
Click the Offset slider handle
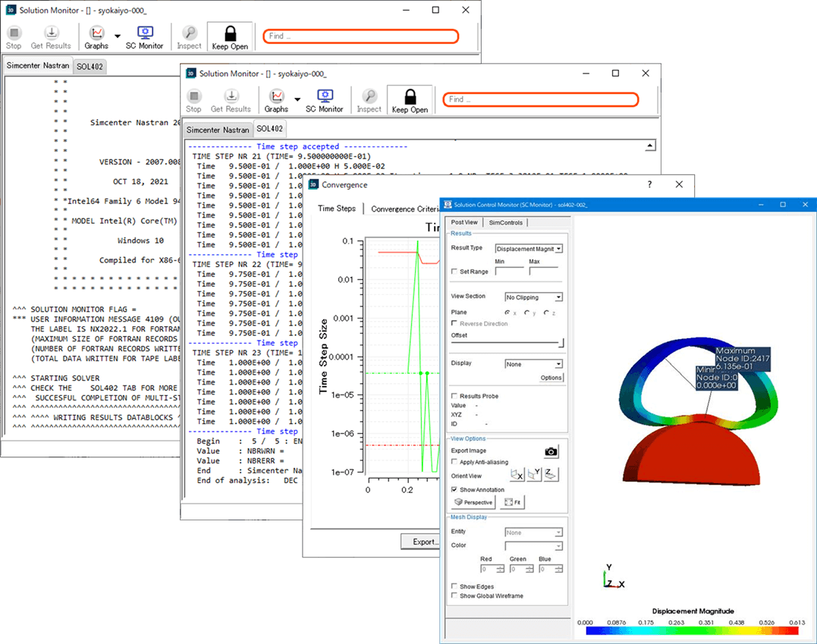pos(561,343)
